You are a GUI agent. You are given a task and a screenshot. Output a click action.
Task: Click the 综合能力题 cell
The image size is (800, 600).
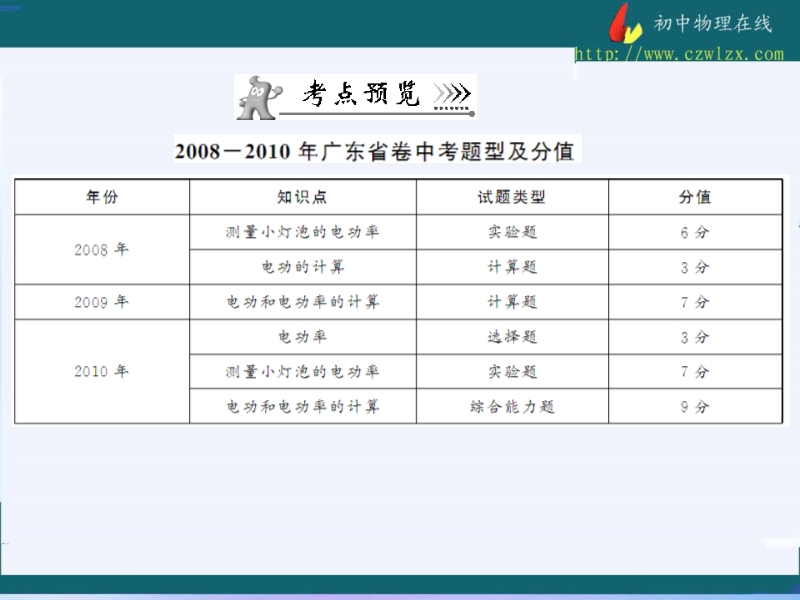tap(512, 406)
